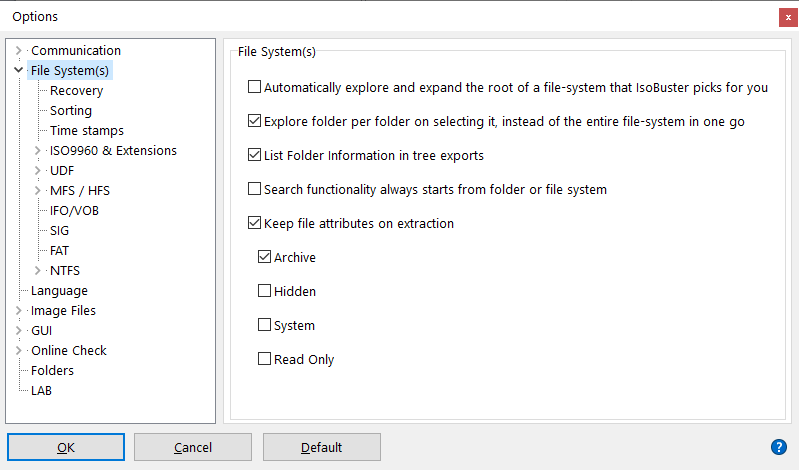This screenshot has width=799, height=470.
Task: Close the Options dialog with the red X
Action: click(788, 17)
